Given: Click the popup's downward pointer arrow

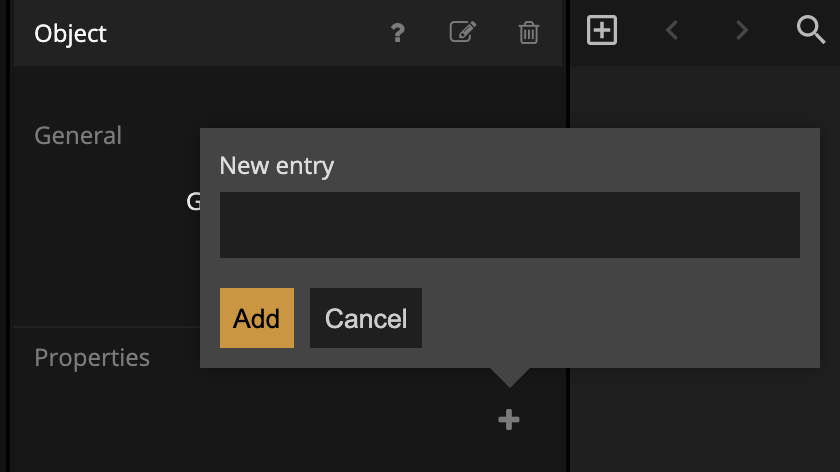Looking at the screenshot, I should click(509, 377).
